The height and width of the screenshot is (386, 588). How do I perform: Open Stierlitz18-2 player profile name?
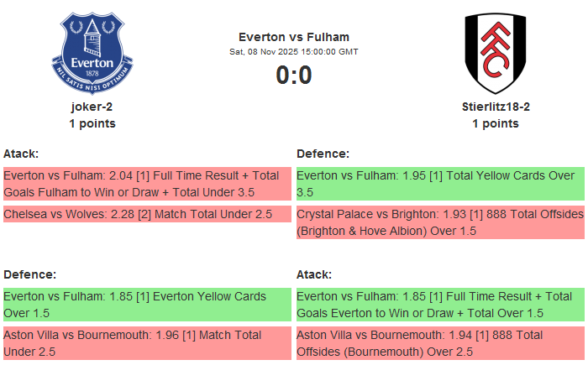click(496, 107)
